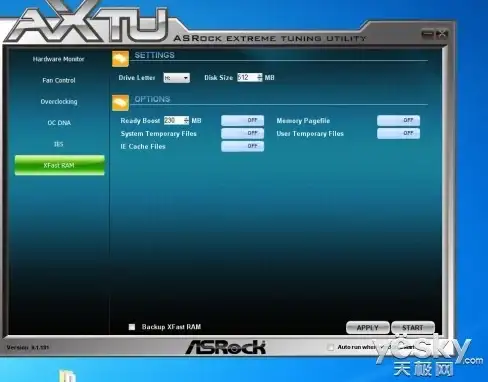Click the SETTINGS section icon

pyautogui.click(x=120, y=59)
